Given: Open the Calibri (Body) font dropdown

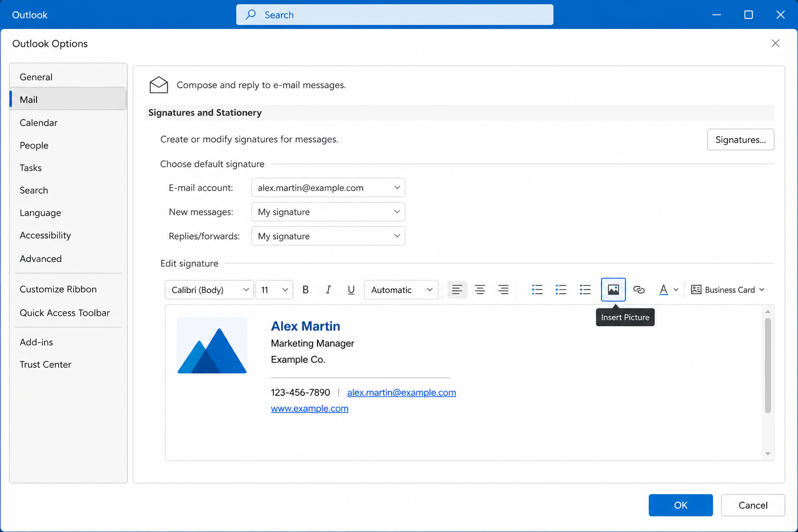Looking at the screenshot, I should coord(209,290).
